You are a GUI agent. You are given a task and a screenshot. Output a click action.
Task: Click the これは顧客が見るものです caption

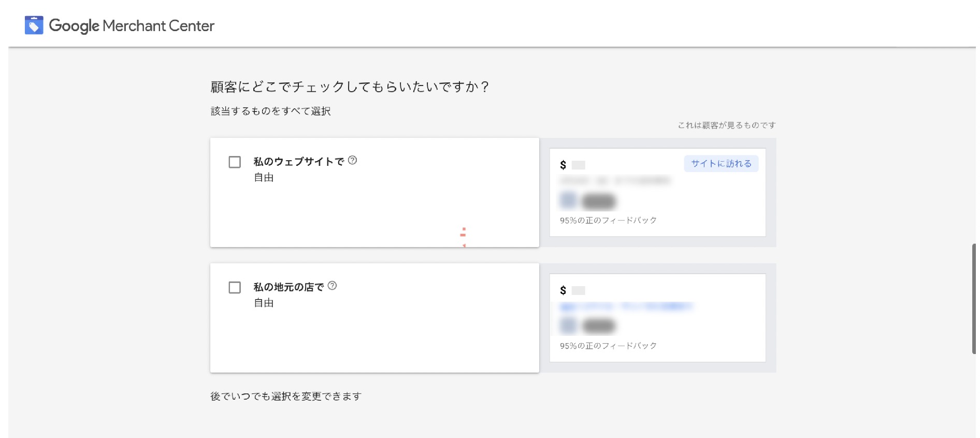[727, 125]
